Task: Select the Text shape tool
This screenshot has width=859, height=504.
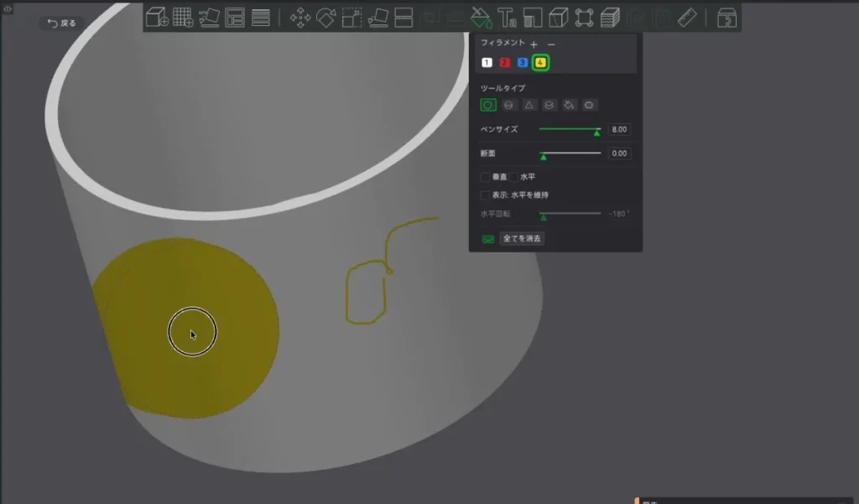Action: click(x=507, y=18)
